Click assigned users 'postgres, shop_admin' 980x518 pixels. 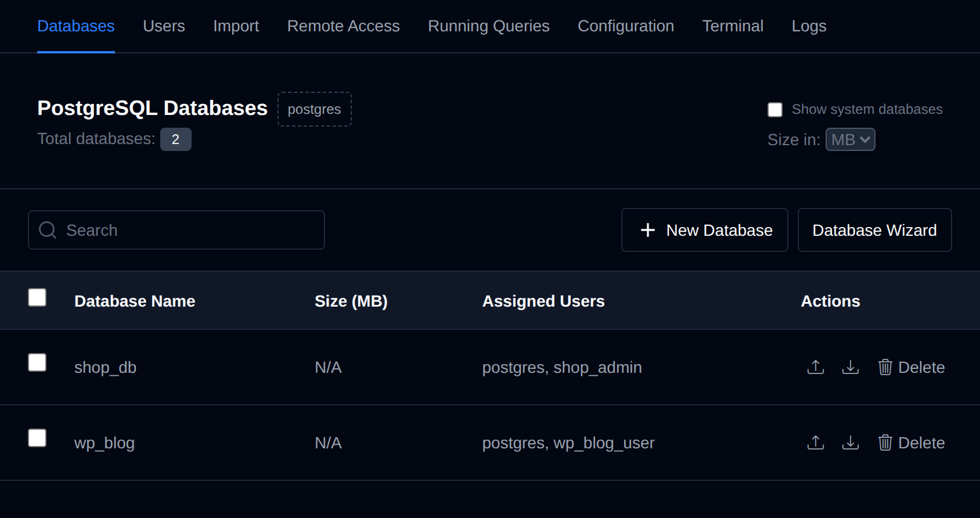[x=562, y=368]
